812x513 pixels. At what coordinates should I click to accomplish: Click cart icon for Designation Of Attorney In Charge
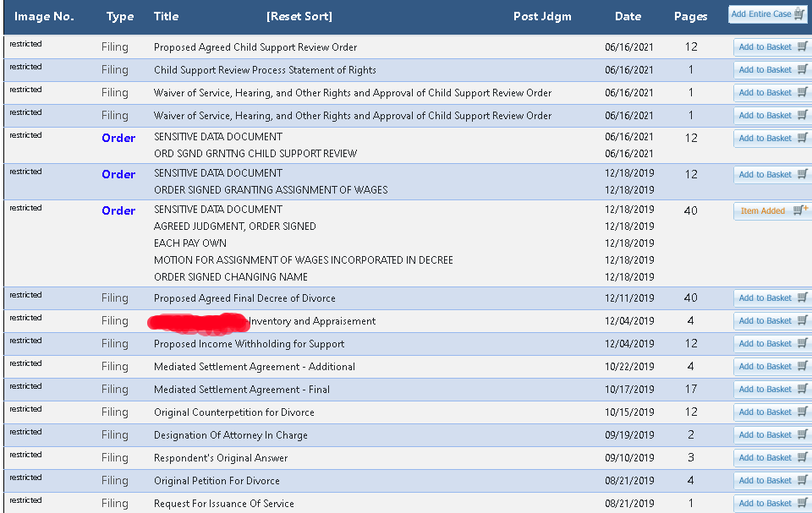point(803,434)
